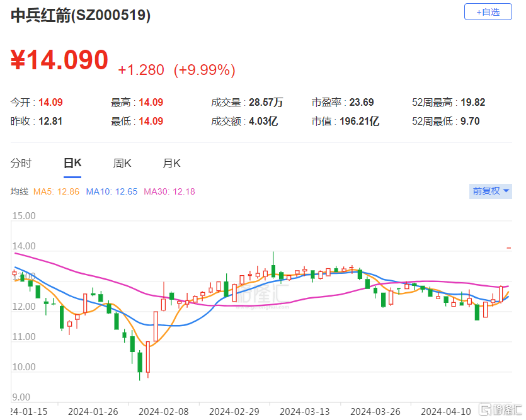Click the 14.00 price axis label
The image size is (526, 420).
[24, 246]
